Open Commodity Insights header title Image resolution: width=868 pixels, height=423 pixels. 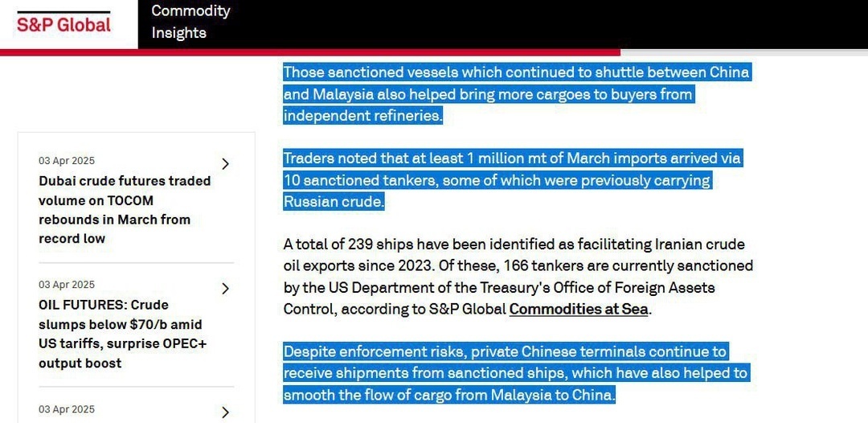click(x=190, y=22)
